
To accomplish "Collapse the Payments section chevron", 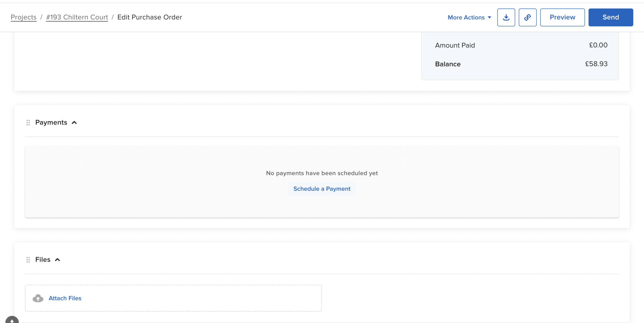I will (74, 123).
